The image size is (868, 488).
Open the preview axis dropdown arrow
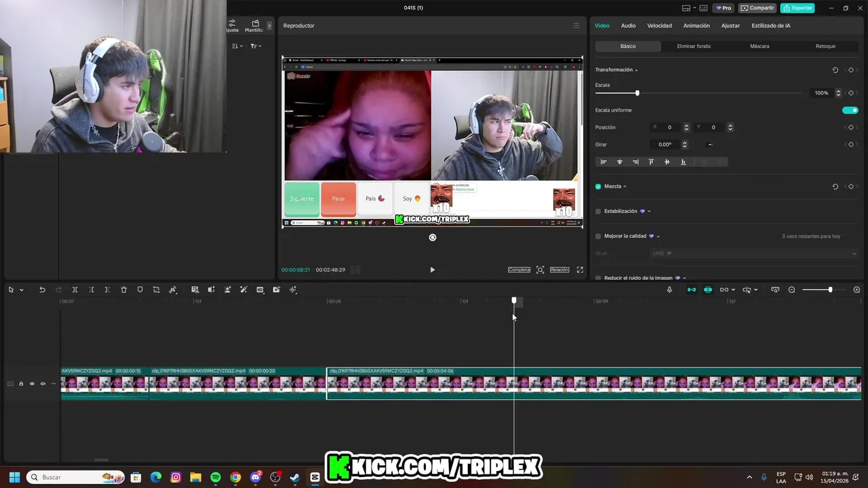pos(755,290)
